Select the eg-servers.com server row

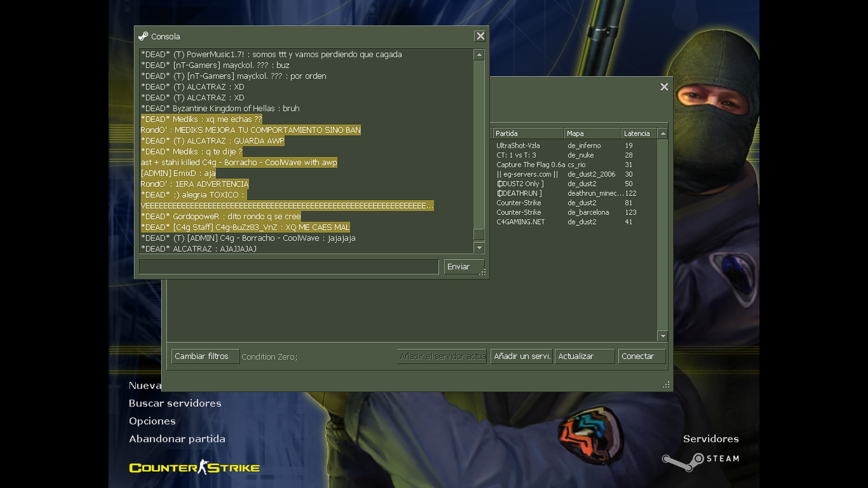574,174
